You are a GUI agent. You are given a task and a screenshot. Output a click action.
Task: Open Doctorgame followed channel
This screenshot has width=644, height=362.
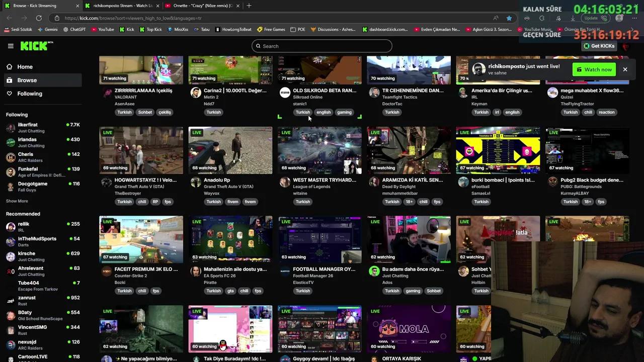point(43,187)
